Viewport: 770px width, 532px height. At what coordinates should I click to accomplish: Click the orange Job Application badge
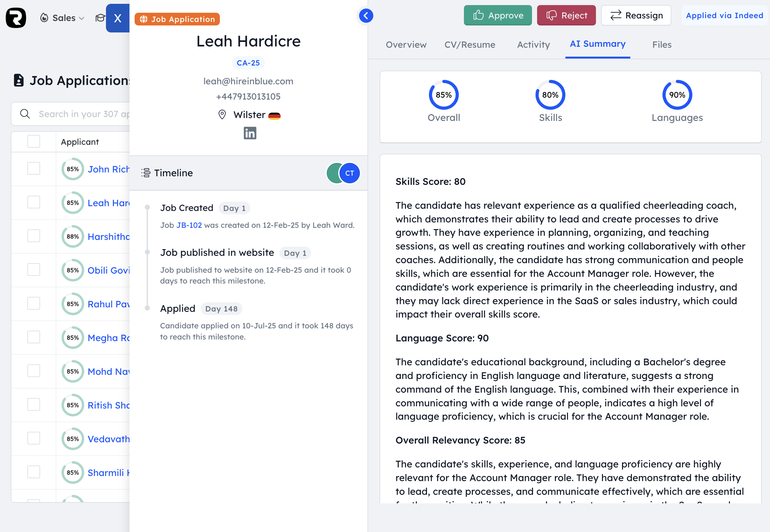[x=177, y=19]
